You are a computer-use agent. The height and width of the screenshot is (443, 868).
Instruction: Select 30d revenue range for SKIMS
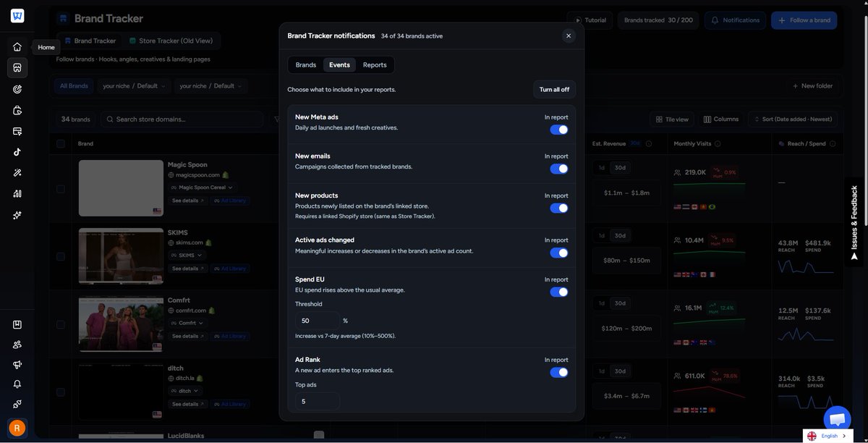(620, 236)
